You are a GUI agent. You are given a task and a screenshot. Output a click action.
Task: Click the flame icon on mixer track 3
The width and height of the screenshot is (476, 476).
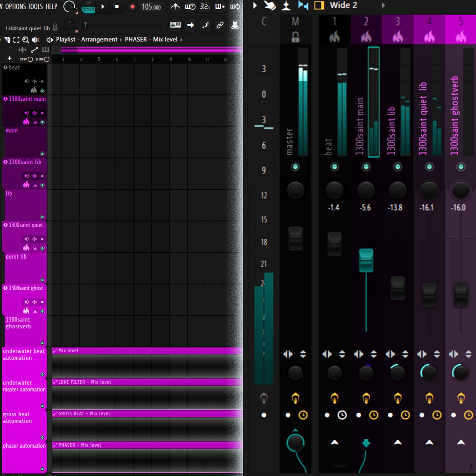[x=398, y=37]
